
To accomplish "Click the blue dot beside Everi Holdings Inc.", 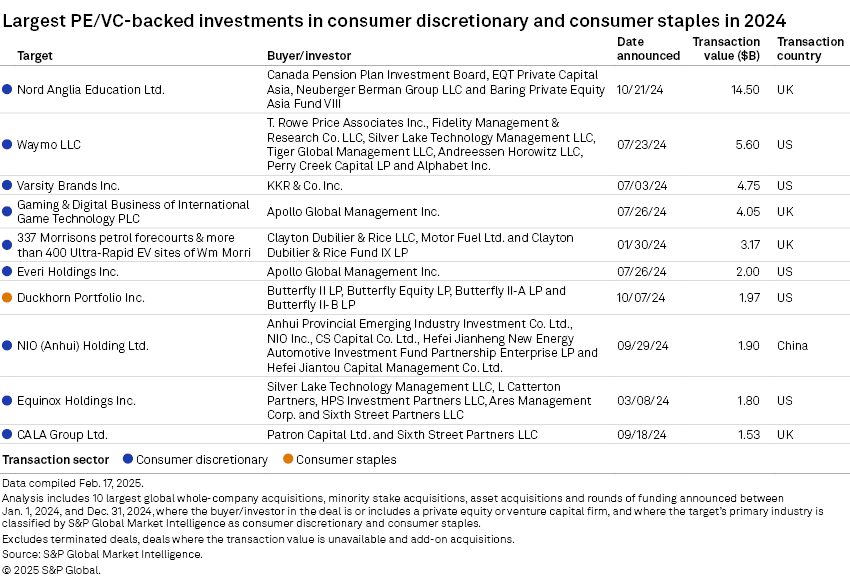I will [x=8, y=271].
